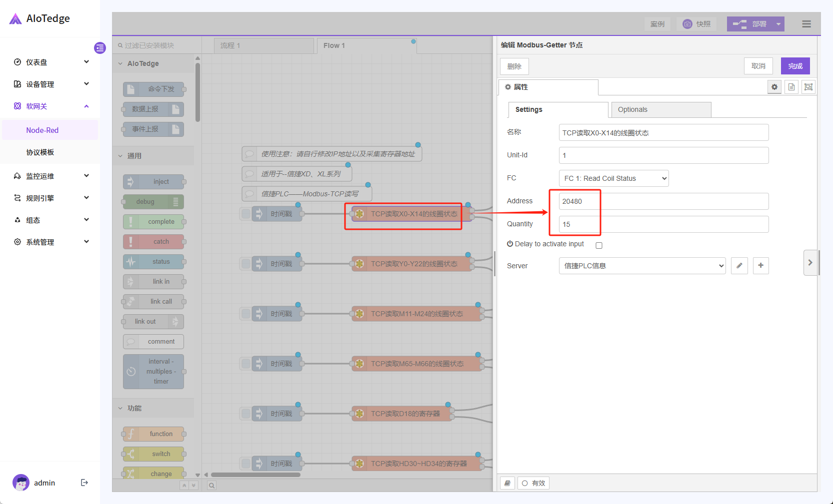Open the hamburger menu at top right
This screenshot has width=833, height=504.
point(806,24)
